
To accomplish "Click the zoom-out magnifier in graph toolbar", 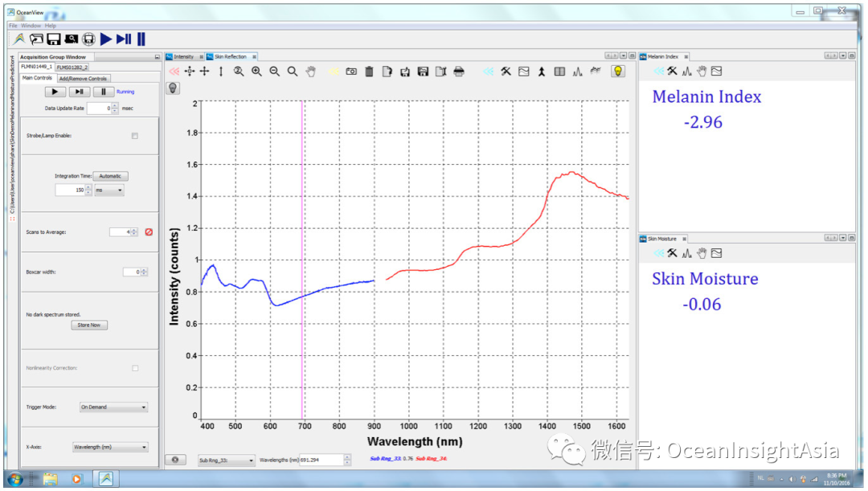I will [x=275, y=72].
